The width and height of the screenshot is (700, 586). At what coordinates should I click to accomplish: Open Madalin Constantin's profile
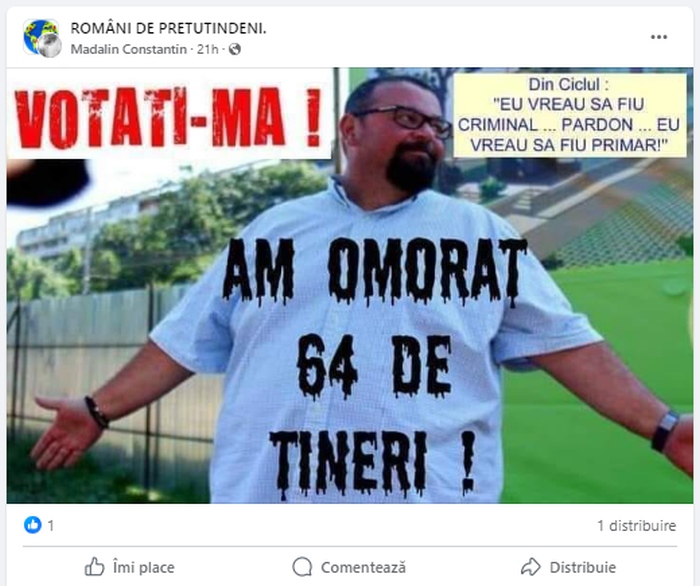(129, 49)
